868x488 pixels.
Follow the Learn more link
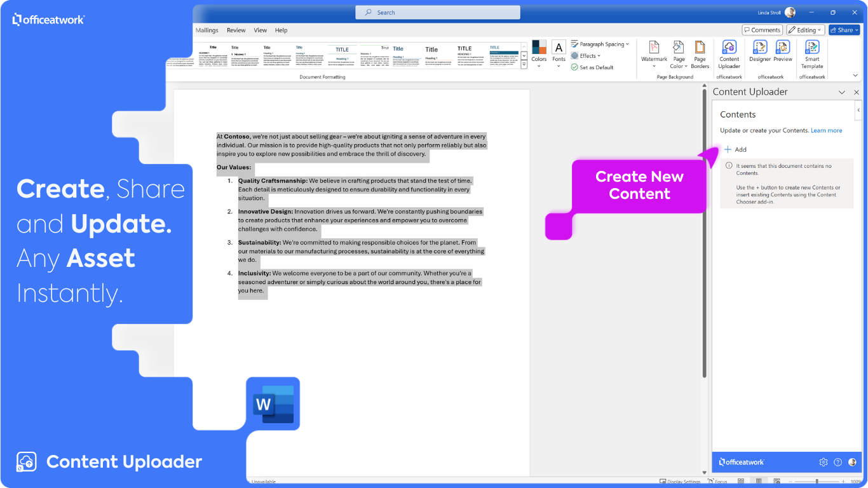point(826,130)
